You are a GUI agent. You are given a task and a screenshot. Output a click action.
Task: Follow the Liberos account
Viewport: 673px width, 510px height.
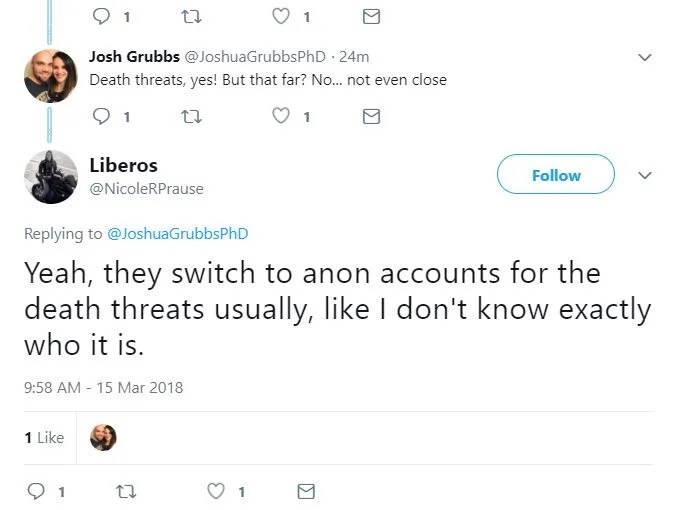(x=555, y=175)
